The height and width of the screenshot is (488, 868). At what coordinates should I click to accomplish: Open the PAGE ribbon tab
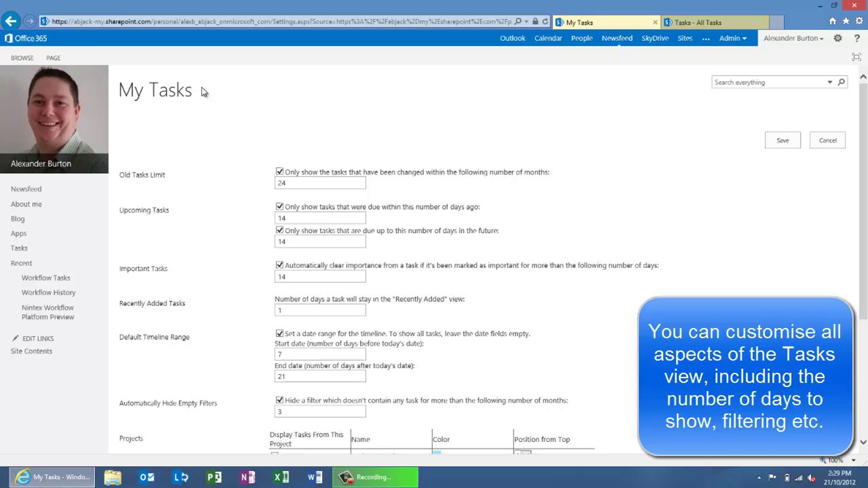(x=53, y=58)
